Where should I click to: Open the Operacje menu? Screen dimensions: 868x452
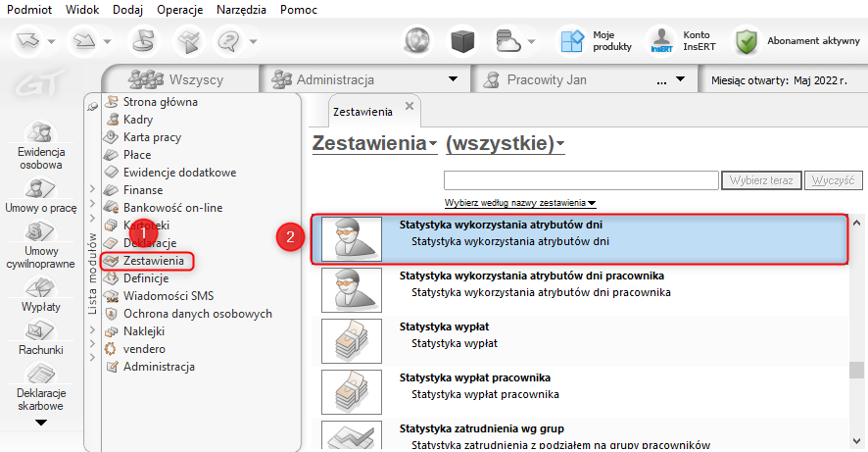pyautogui.click(x=179, y=10)
